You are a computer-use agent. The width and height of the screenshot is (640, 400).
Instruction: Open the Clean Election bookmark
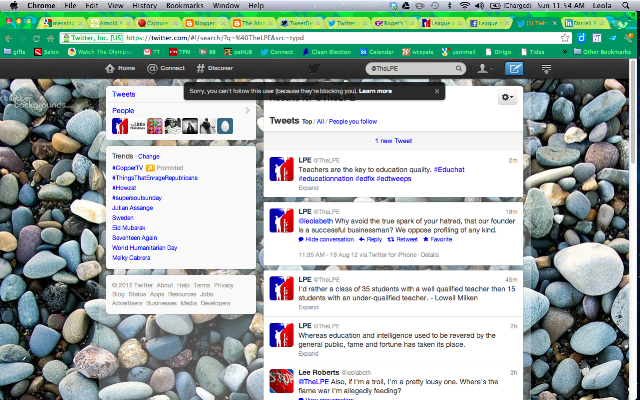coord(327,52)
